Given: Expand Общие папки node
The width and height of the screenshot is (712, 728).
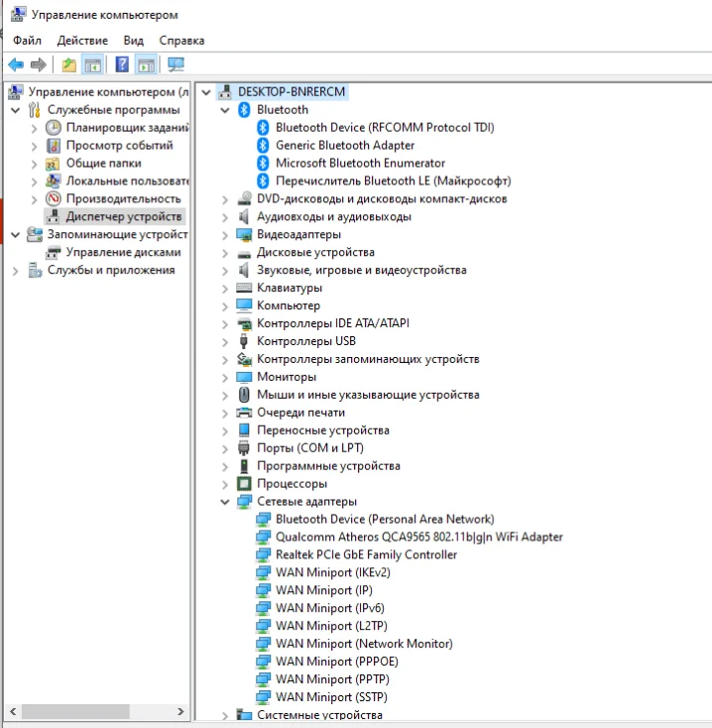Looking at the screenshot, I should tap(34, 164).
